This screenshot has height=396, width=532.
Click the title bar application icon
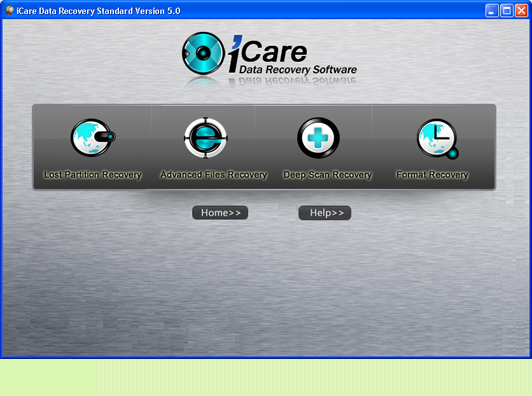point(10,11)
